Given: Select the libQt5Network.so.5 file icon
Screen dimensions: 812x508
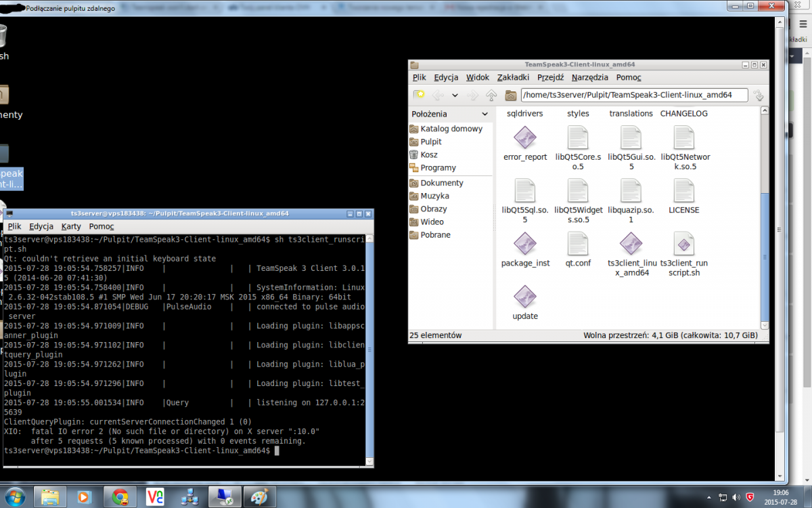Looking at the screenshot, I should pyautogui.click(x=684, y=138).
